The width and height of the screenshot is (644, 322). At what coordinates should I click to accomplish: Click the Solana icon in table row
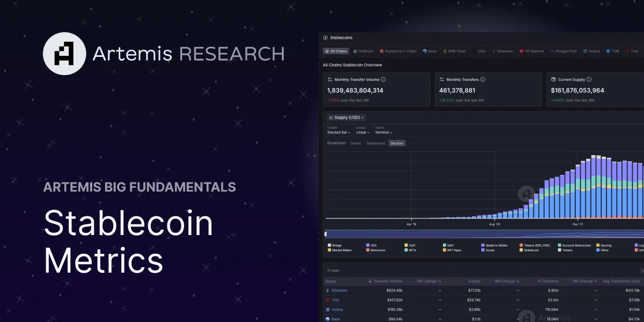pos(328,310)
